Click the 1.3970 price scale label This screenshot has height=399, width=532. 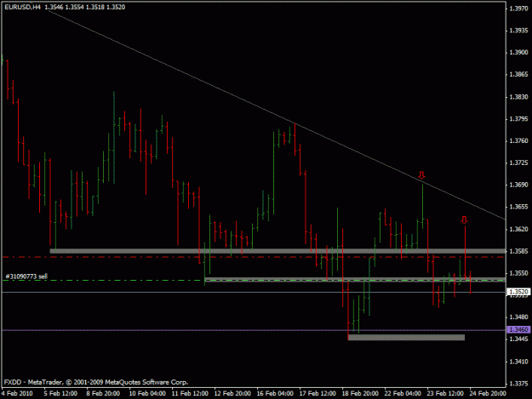tap(518, 9)
